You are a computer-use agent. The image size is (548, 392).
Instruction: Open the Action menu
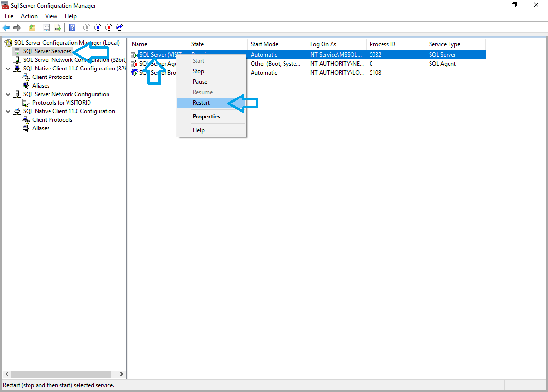29,16
